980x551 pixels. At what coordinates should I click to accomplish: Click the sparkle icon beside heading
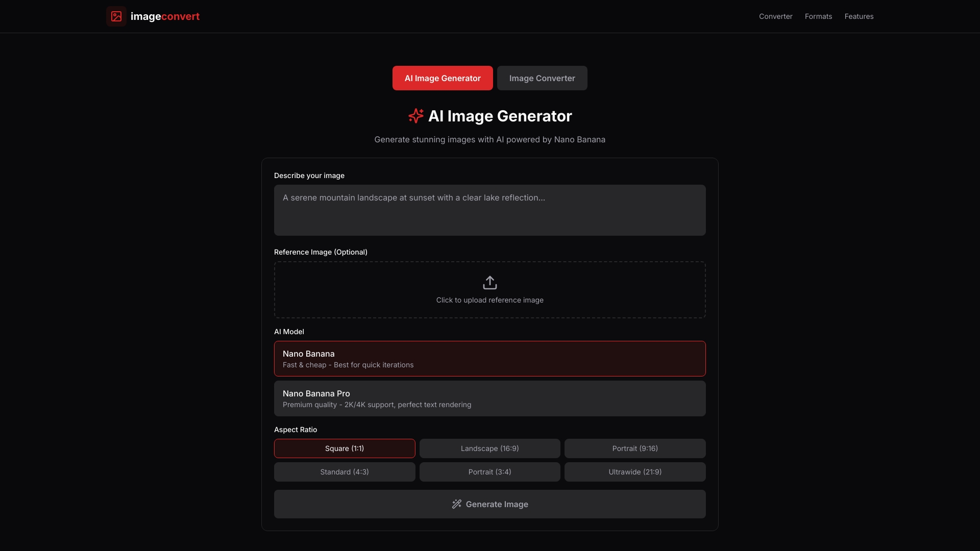pos(416,116)
